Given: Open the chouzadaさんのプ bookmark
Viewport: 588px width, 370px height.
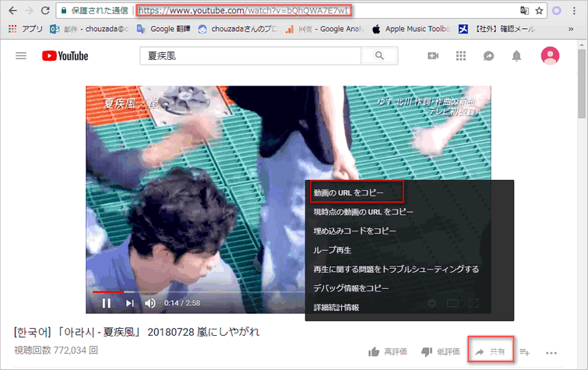Looking at the screenshot, I should [238, 29].
